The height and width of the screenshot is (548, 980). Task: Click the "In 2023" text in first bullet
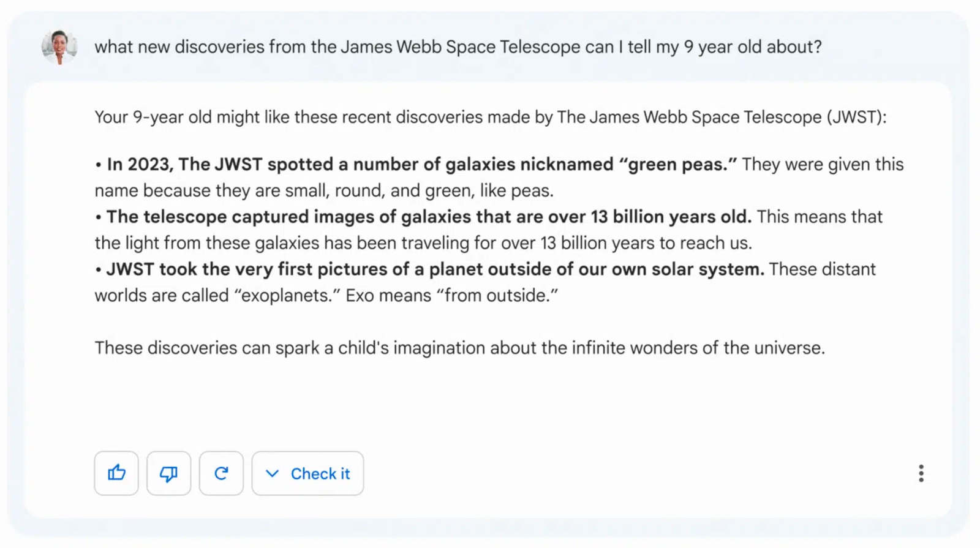click(x=138, y=164)
